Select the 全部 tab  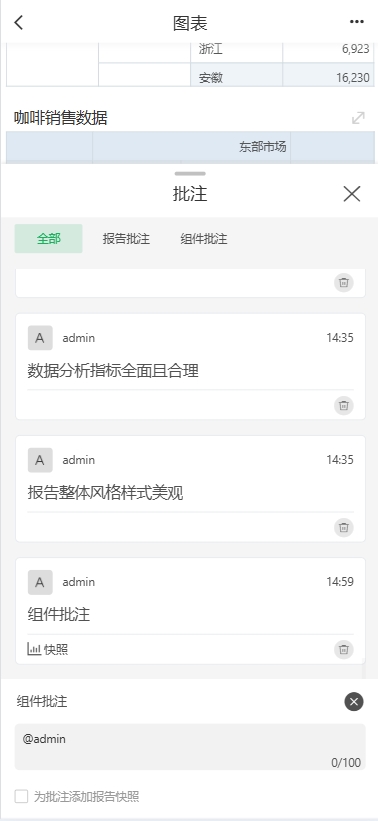tap(49, 239)
